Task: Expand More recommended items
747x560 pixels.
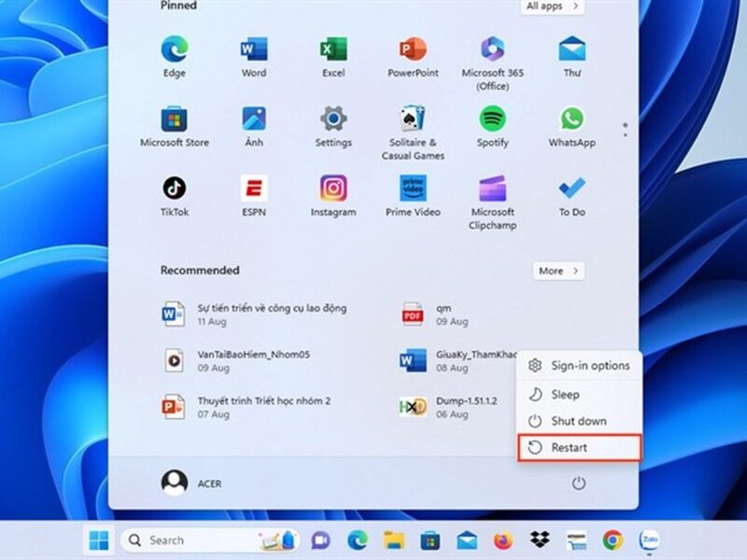Action: click(x=559, y=271)
